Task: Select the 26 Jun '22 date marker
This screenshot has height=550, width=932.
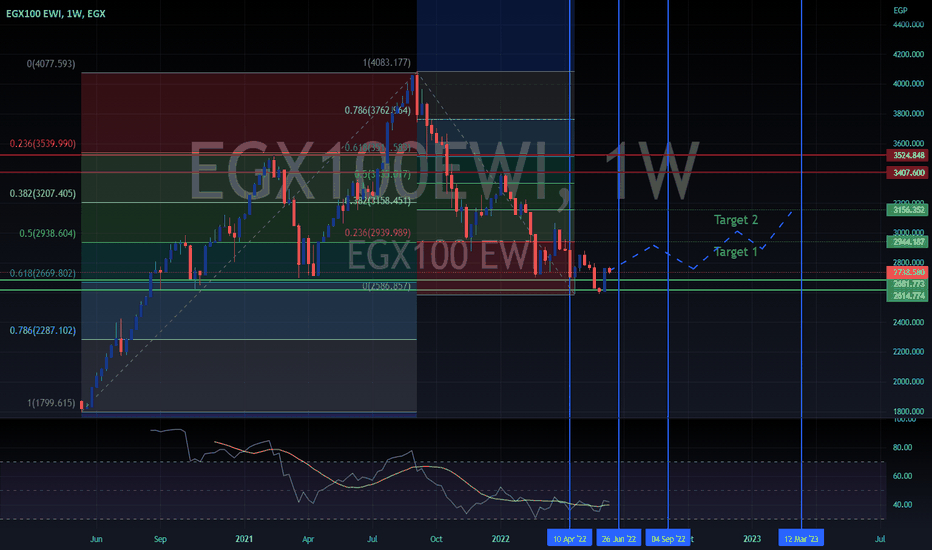Action: click(x=619, y=539)
